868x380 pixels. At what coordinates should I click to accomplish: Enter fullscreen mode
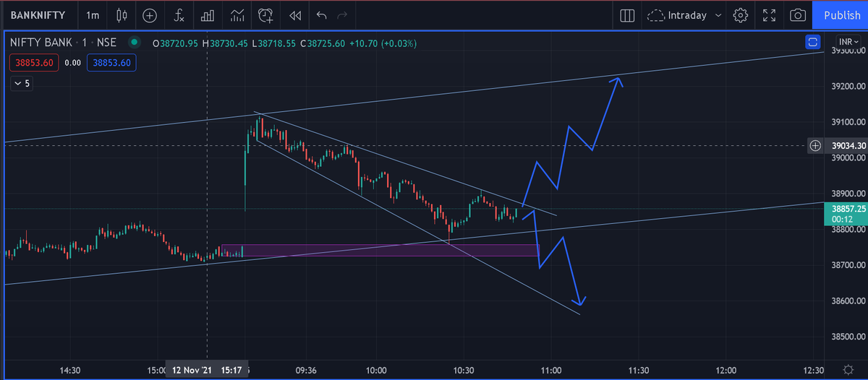[x=770, y=14]
